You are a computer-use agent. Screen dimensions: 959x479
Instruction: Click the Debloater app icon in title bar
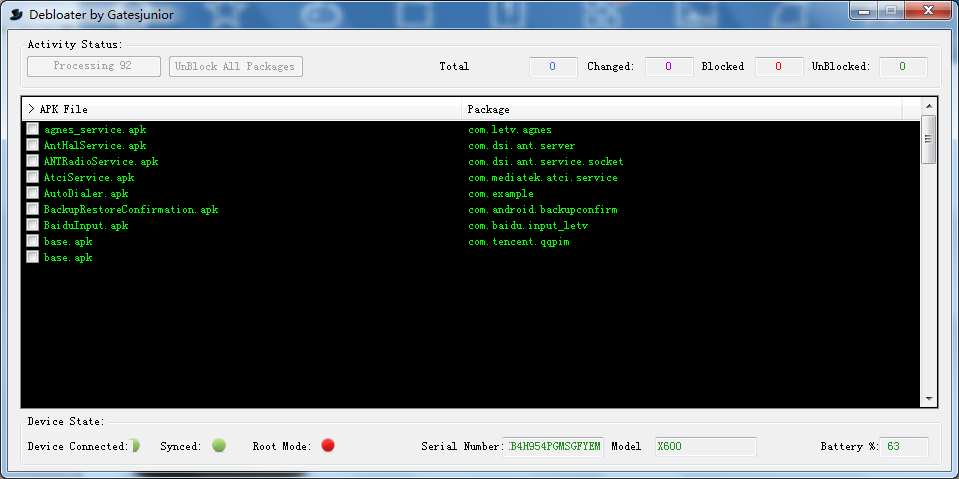click(x=17, y=14)
